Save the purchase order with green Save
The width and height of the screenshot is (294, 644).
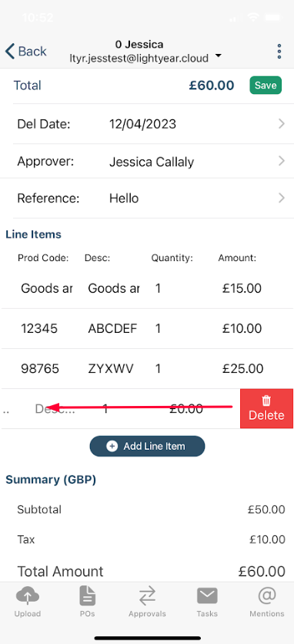click(266, 86)
